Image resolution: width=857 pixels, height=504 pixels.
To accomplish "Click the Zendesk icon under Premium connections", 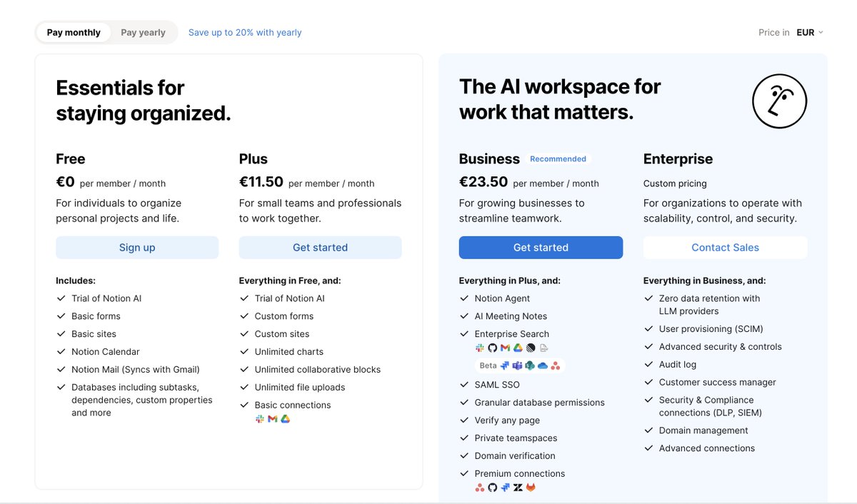I will (x=518, y=488).
